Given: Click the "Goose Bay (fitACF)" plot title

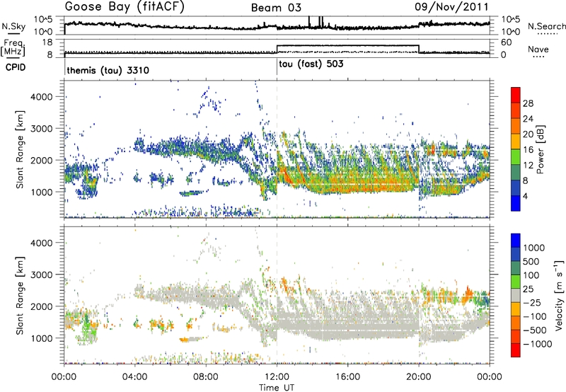Looking at the screenshot, I should (125, 6).
